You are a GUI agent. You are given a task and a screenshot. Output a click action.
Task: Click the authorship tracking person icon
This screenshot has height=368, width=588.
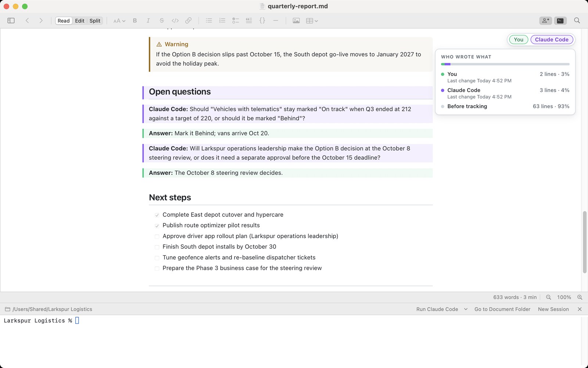coord(546,21)
